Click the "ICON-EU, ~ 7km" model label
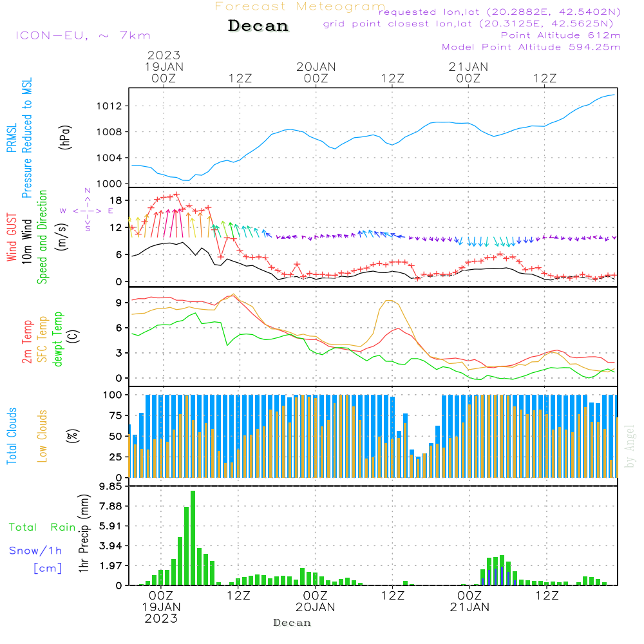This screenshot has width=644, height=644. click(x=83, y=35)
